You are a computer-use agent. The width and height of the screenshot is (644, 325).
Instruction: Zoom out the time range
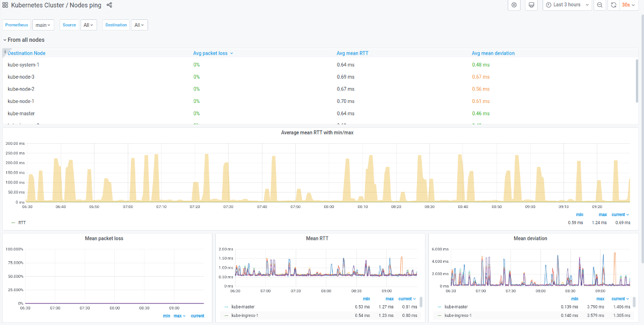pyautogui.click(x=599, y=5)
